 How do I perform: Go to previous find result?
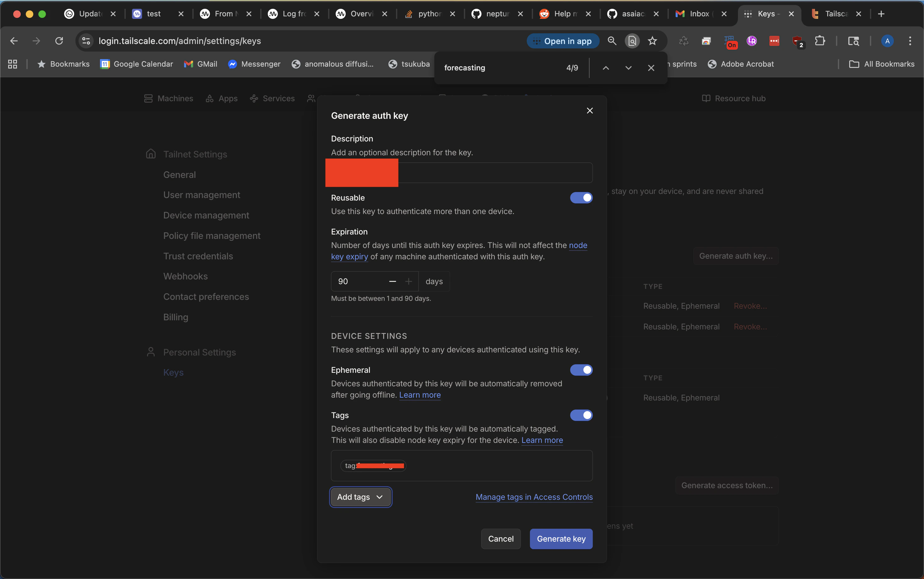[x=606, y=68]
